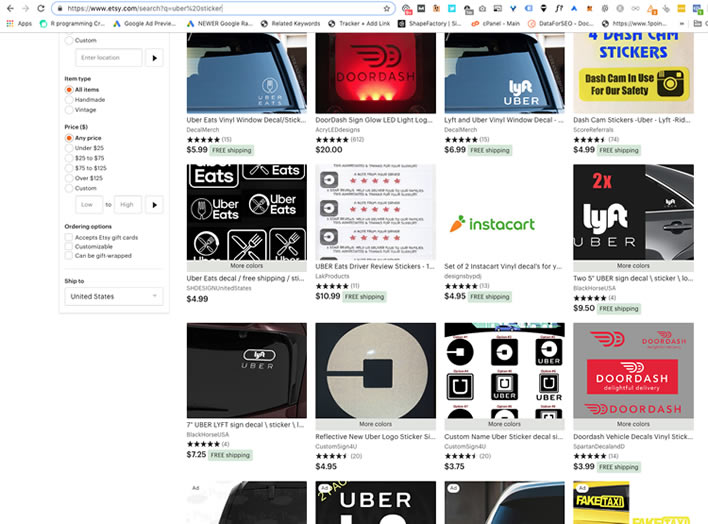Click the camera extension icon in toolbar

coord(482,8)
